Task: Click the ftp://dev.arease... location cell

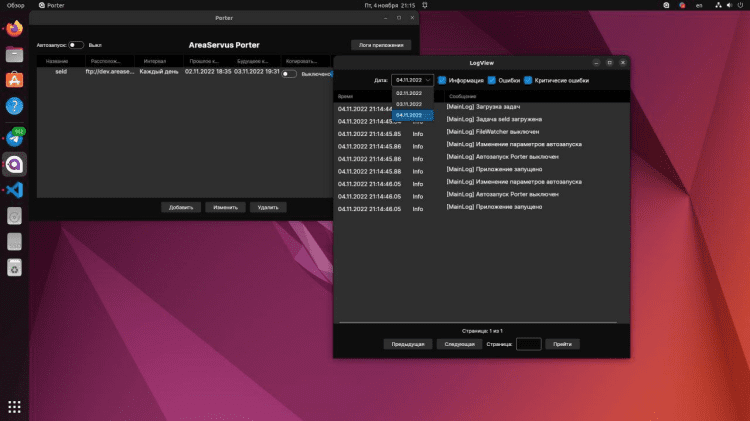Action: (110, 72)
